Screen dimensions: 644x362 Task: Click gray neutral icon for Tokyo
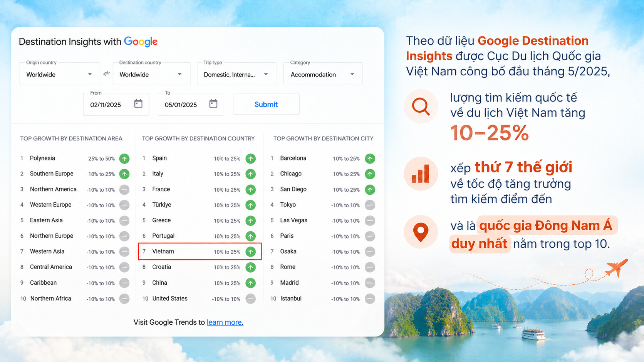(370, 205)
